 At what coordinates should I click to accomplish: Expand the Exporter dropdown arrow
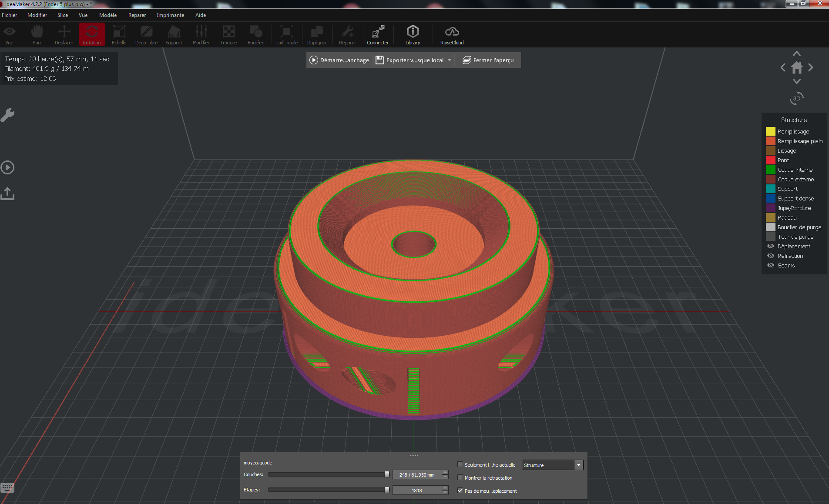450,60
